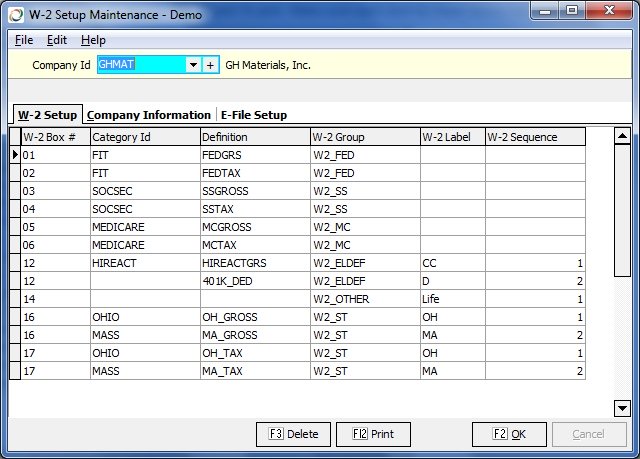Select the row indicator arrow for box 01
Screen dimensions: 640x459
point(15,155)
